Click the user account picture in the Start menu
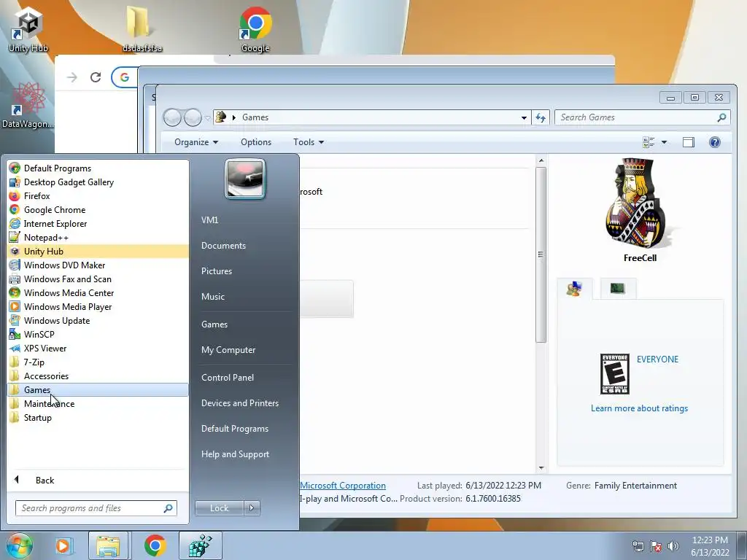 pyautogui.click(x=245, y=179)
